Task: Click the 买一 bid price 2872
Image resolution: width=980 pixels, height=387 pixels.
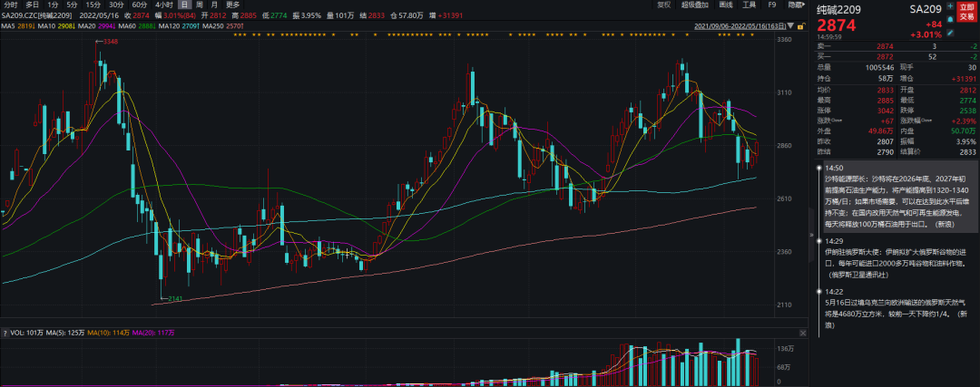Action: 885,57
